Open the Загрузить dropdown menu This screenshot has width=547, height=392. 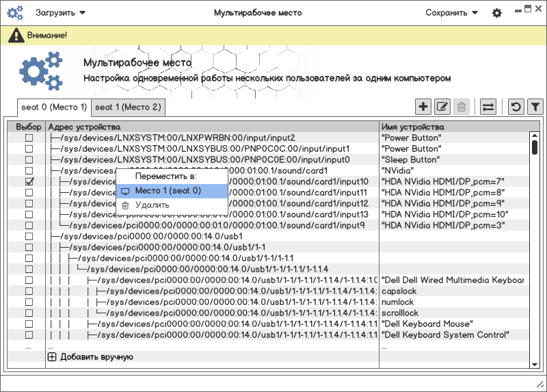60,13
